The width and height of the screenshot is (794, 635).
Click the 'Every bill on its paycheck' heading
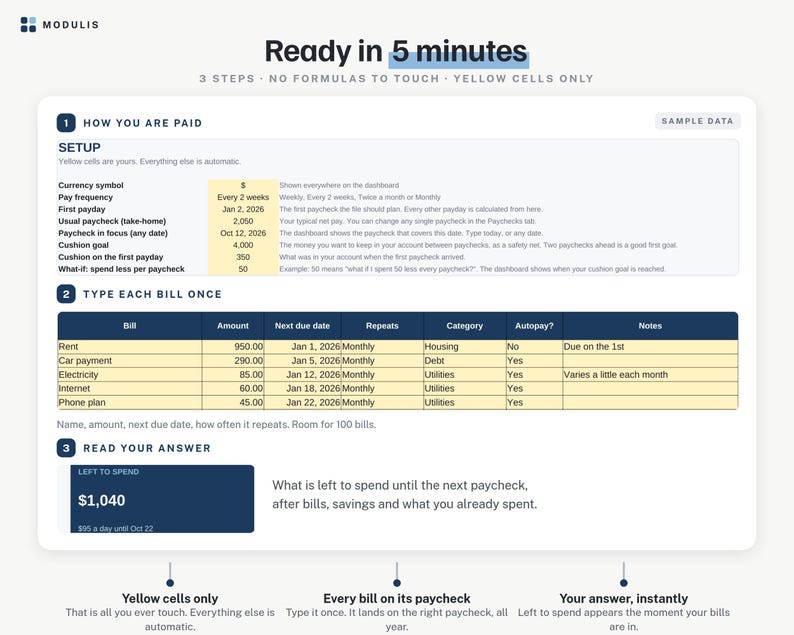[397, 599]
